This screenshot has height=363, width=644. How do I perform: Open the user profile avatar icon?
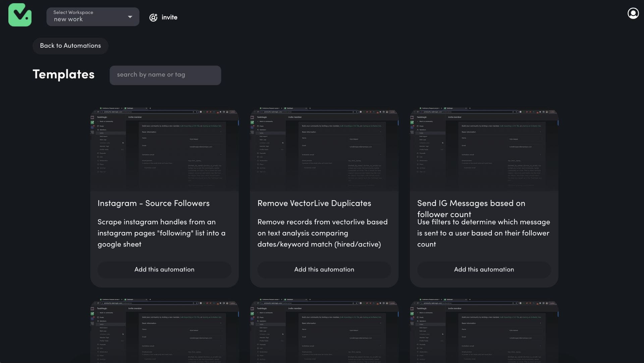633,13
